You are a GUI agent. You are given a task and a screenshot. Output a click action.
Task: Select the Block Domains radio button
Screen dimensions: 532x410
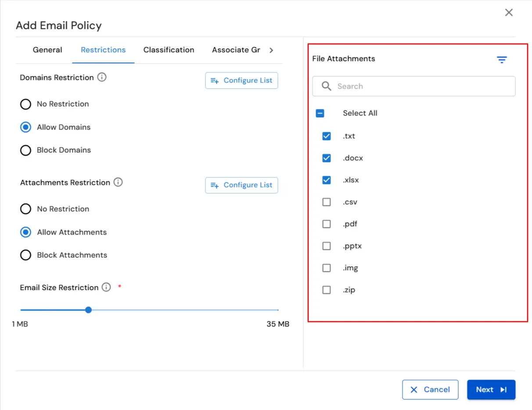click(25, 150)
